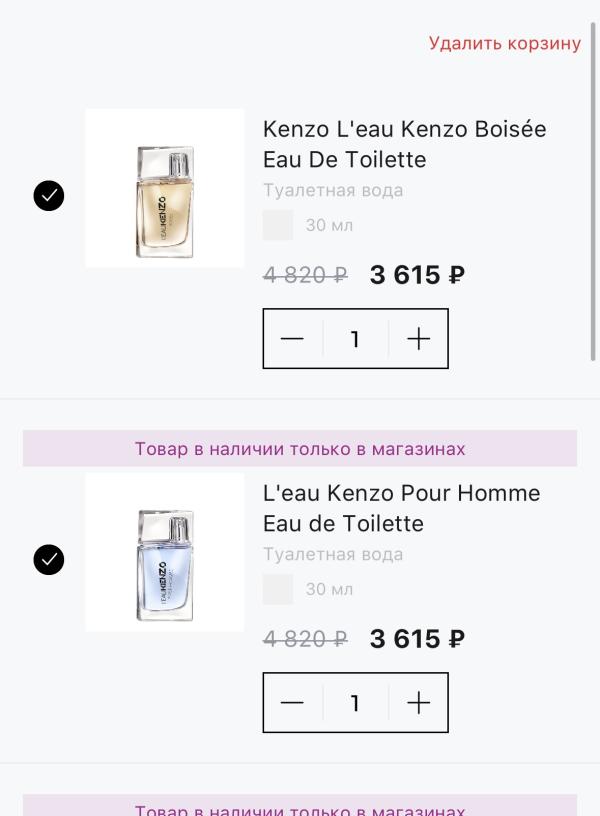Select the 30 мл swatch for Pour Homme

click(278, 589)
